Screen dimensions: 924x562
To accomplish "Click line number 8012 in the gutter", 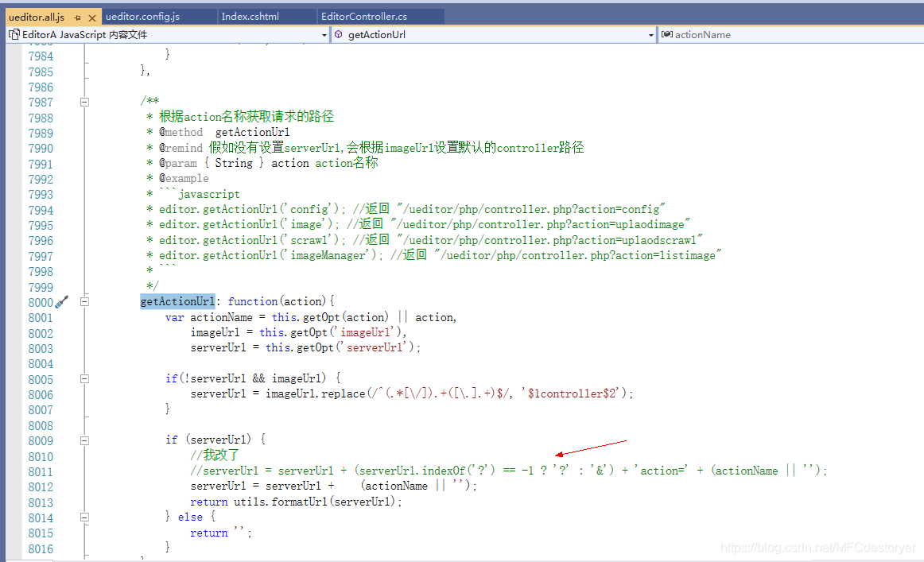I will click(41, 487).
